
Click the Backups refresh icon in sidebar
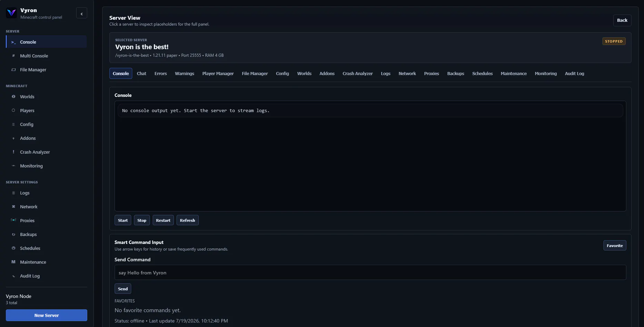14,234
